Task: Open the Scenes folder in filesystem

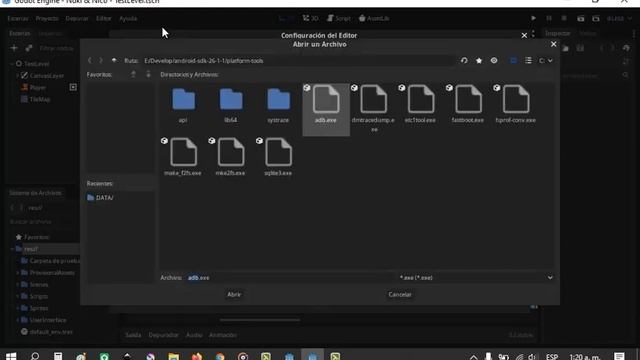Action: 35,284
